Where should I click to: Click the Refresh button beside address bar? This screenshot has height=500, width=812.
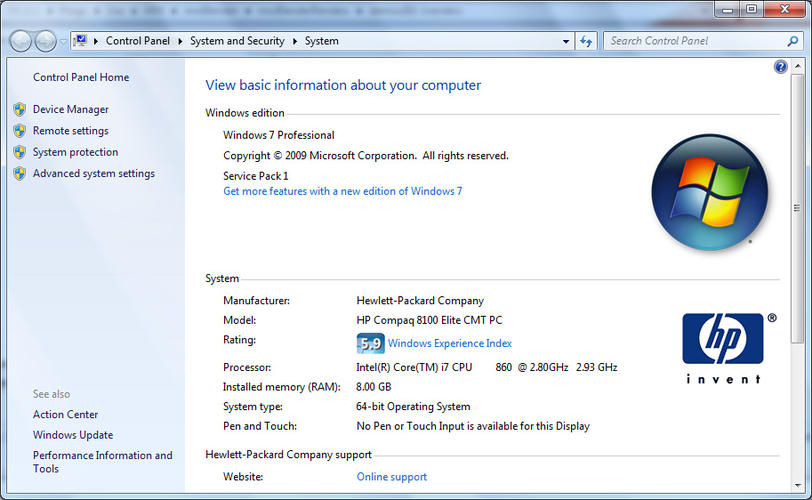pyautogui.click(x=586, y=41)
